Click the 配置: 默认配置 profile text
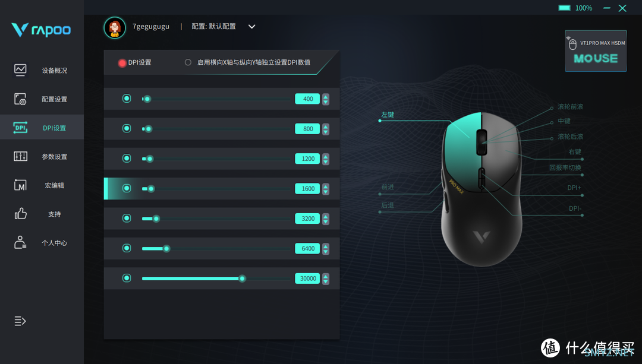 [x=214, y=27]
